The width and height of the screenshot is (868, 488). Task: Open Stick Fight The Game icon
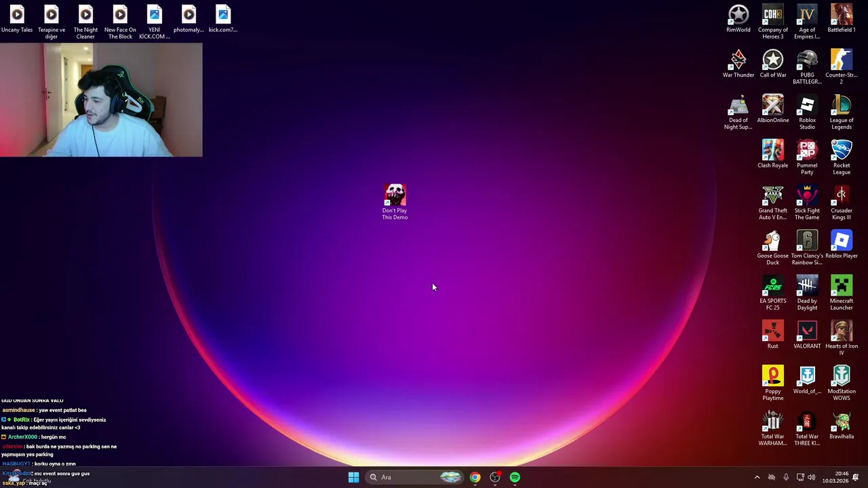click(x=807, y=203)
